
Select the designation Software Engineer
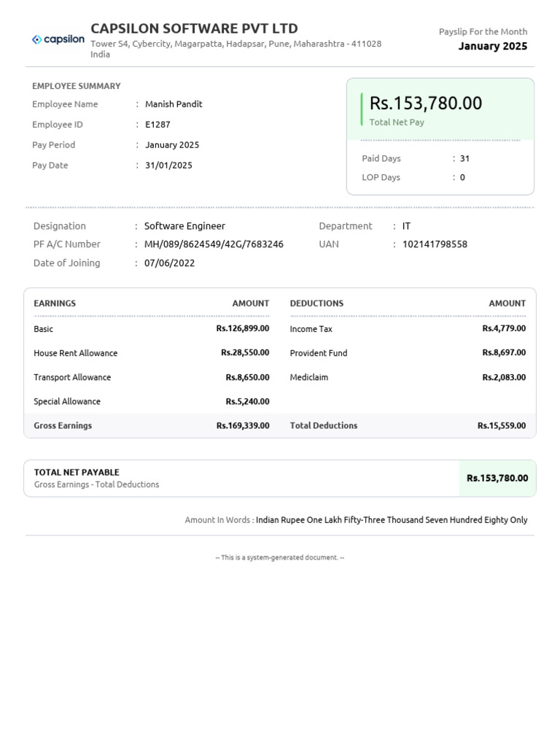[x=184, y=226]
